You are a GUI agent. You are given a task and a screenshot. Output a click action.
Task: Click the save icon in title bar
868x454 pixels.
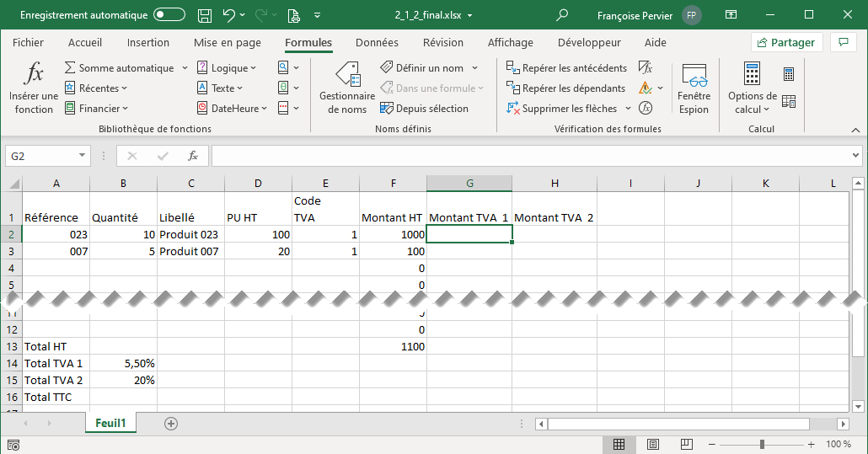tap(204, 15)
